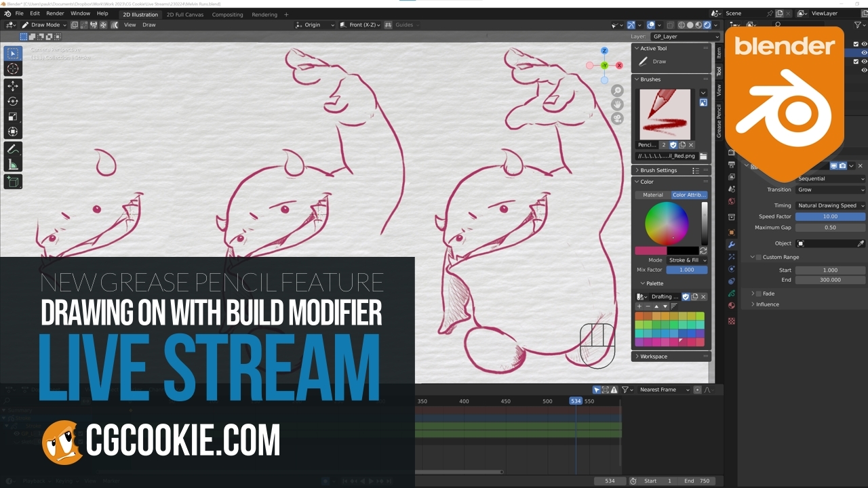The width and height of the screenshot is (868, 488).
Task: Select the Rotate tool
Action: click(x=12, y=100)
